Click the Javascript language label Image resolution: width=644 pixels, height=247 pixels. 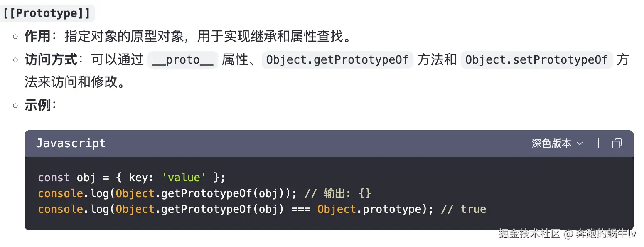[x=71, y=143]
